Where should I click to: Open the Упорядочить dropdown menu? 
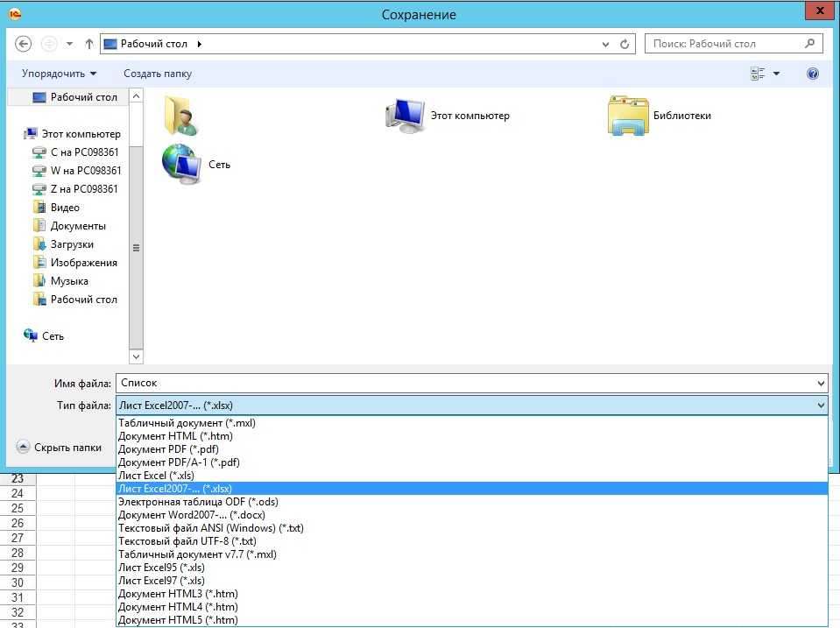tap(59, 74)
